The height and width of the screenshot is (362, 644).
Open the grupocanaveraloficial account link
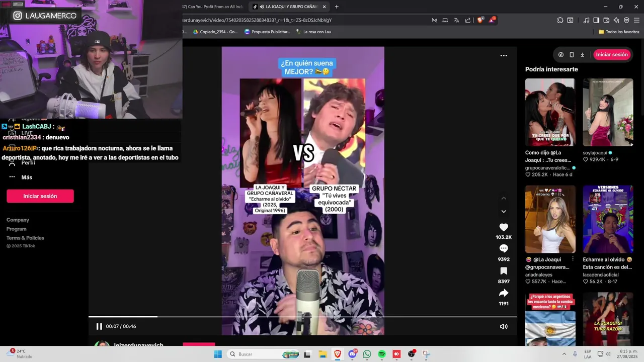pyautogui.click(x=547, y=167)
